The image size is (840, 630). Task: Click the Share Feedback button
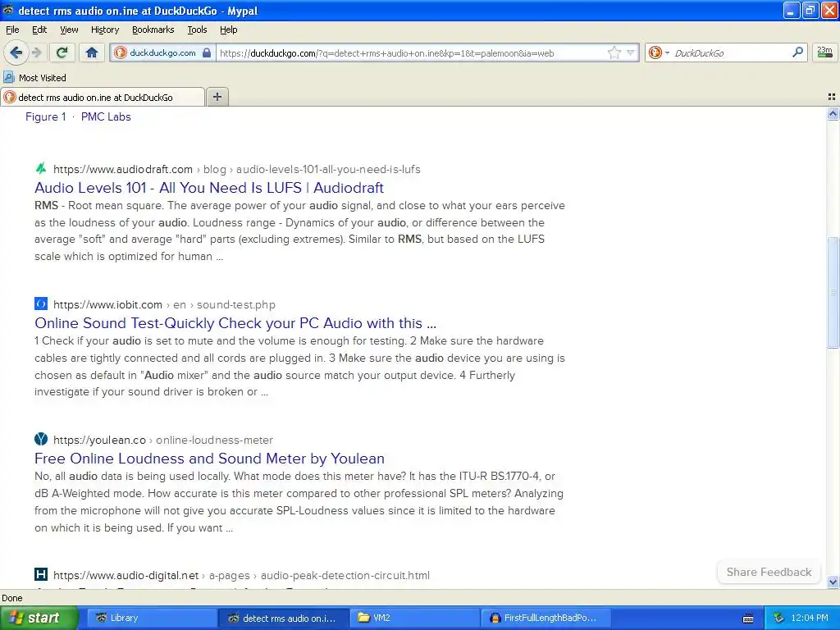[769, 572]
